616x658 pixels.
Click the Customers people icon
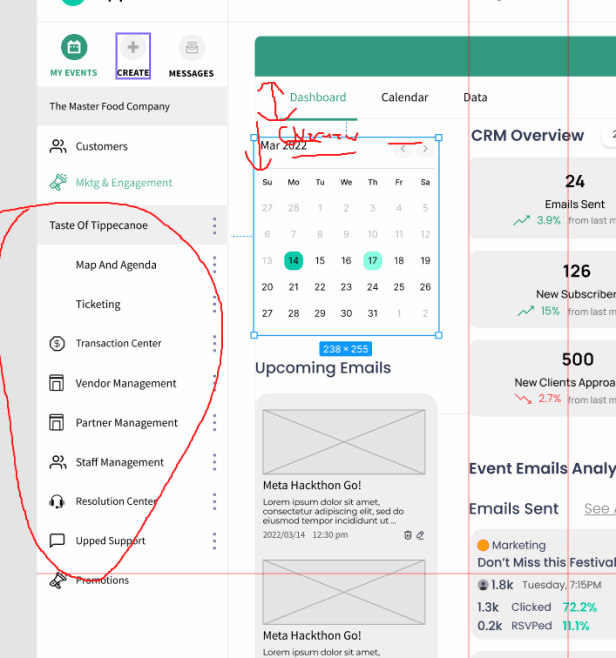(x=58, y=146)
